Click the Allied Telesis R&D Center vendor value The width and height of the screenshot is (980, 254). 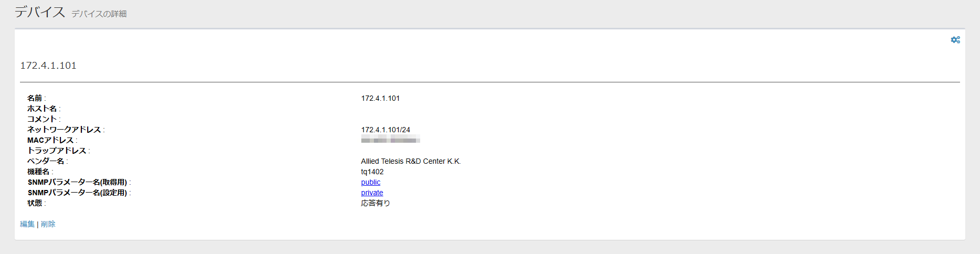click(411, 161)
